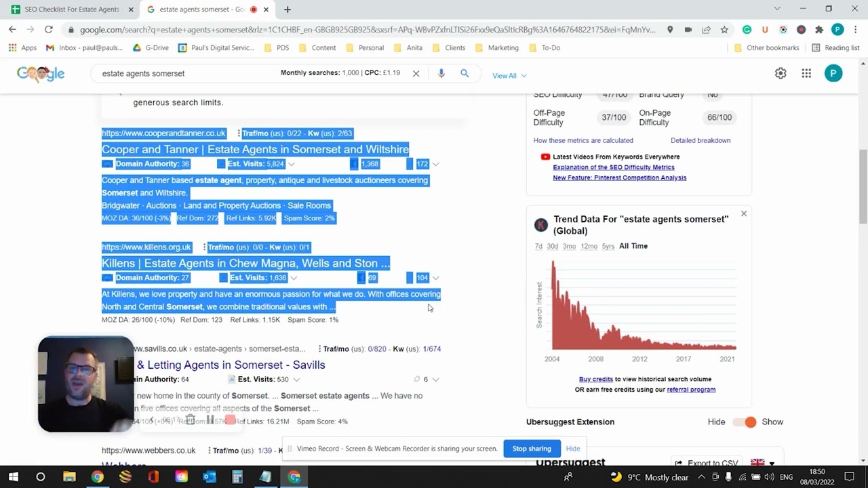
Task: Open the Google apps grid
Action: 806,73
